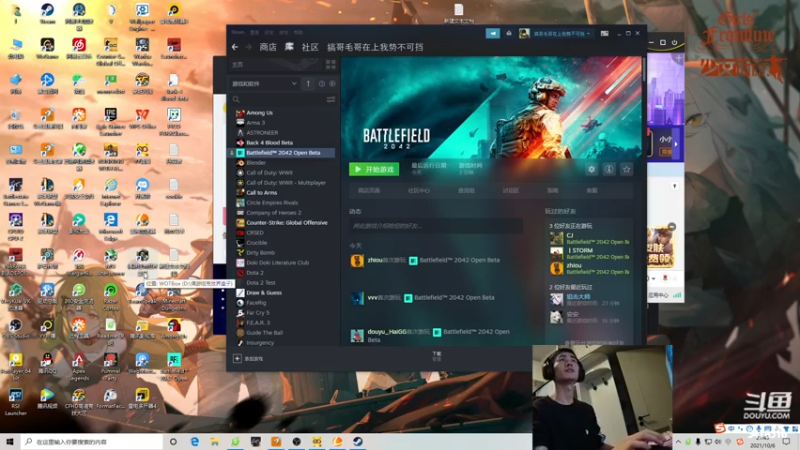800x450 pixels.
Task: Open vvv's activity entry avatar
Action: [x=357, y=298]
